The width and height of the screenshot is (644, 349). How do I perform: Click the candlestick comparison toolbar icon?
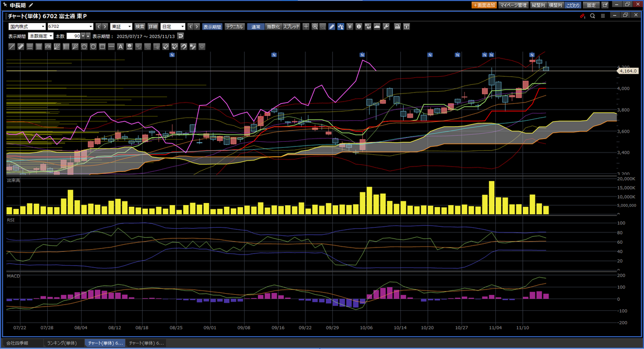(x=368, y=26)
